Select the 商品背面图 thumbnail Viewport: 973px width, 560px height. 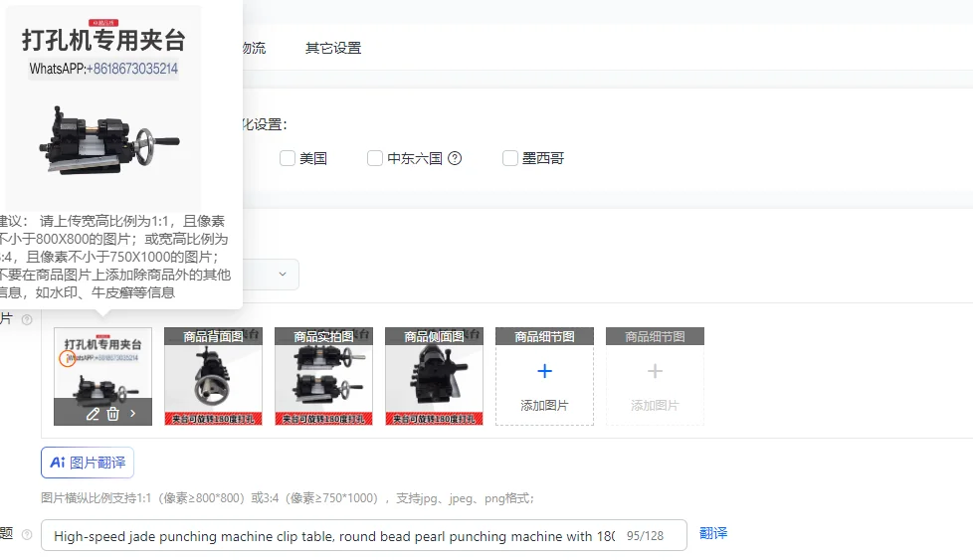[x=214, y=376]
